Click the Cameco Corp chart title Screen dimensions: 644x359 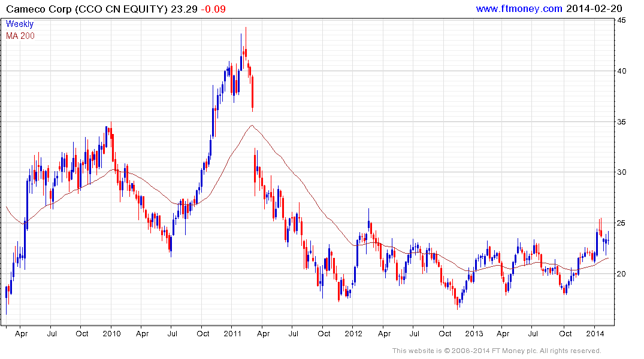point(87,9)
